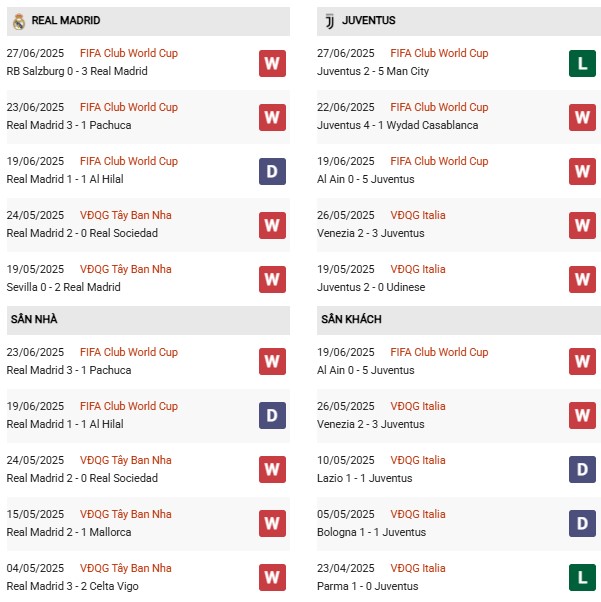Click the W badge for Real Madrid 3-2 Celta Vigo
Viewport: 601px width, 602px height.
(x=272, y=577)
